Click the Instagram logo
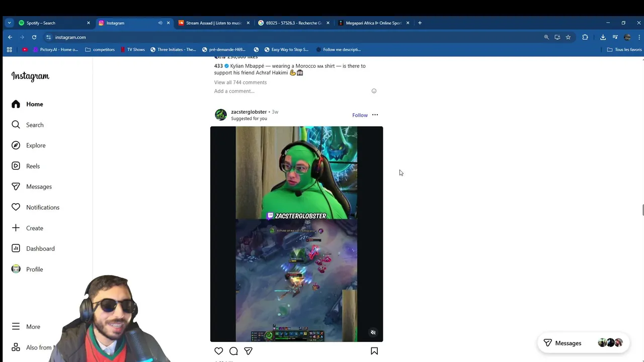 (30, 76)
